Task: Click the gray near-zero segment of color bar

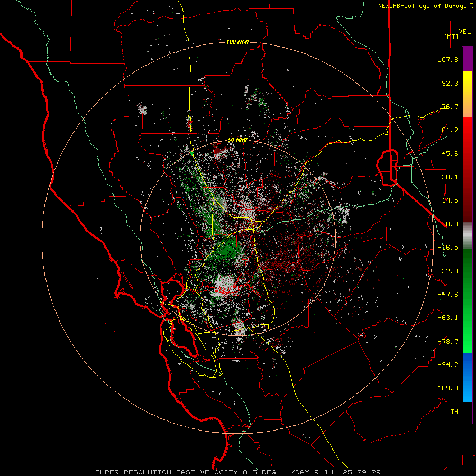Action: pos(467,235)
